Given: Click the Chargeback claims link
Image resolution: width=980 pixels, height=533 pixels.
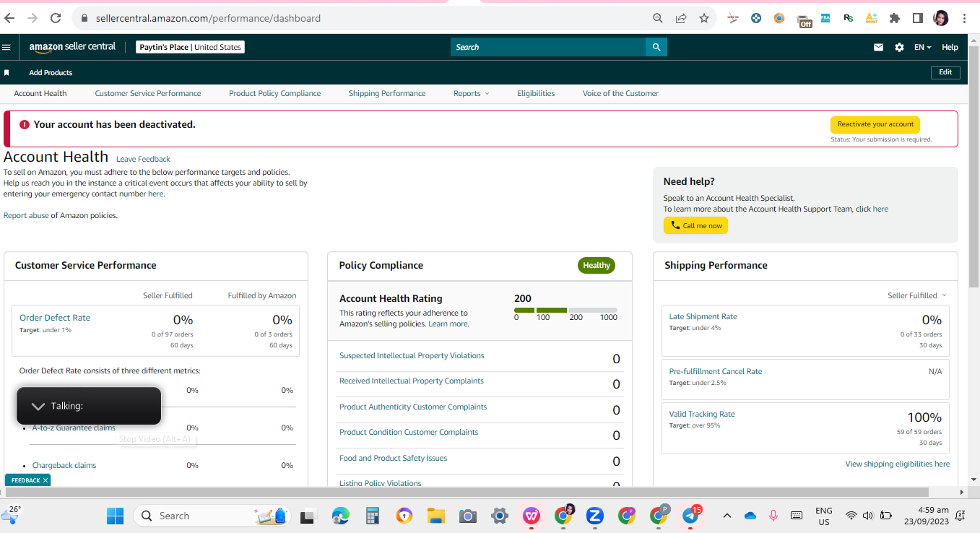Looking at the screenshot, I should point(64,465).
